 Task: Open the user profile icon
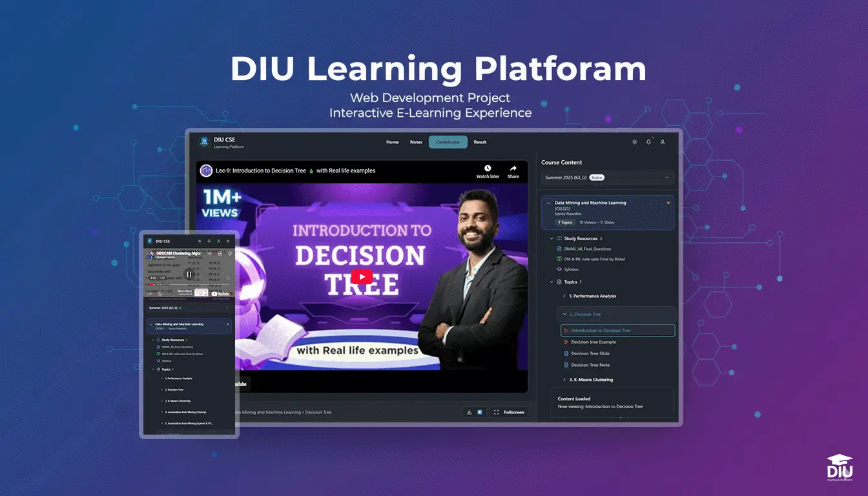click(x=663, y=141)
